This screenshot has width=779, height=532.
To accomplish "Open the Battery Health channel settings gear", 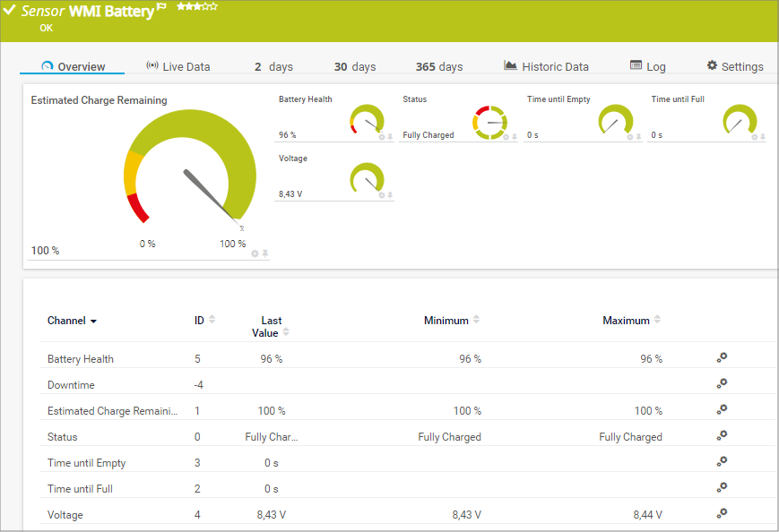I will [x=722, y=357].
